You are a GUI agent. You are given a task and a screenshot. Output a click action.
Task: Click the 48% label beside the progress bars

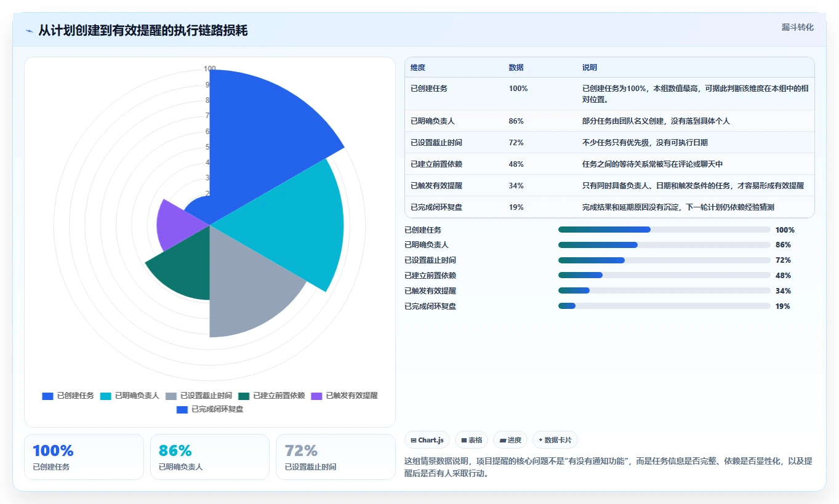pyautogui.click(x=783, y=276)
